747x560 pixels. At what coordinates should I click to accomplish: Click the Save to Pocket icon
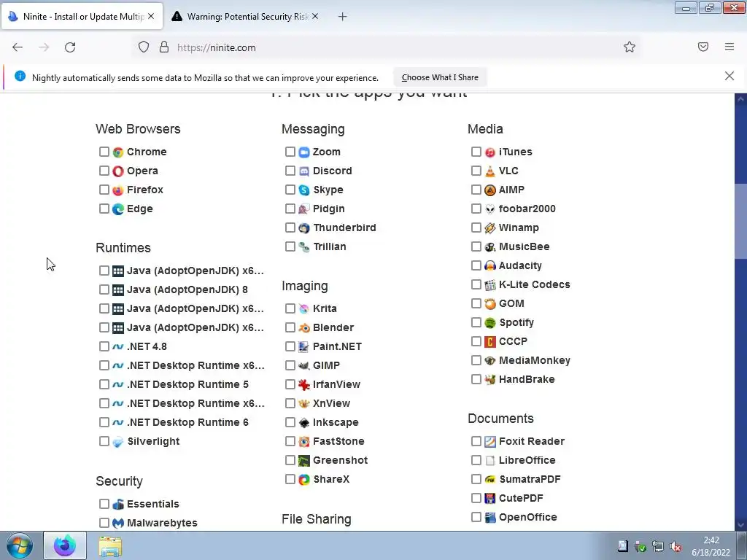[x=703, y=47]
